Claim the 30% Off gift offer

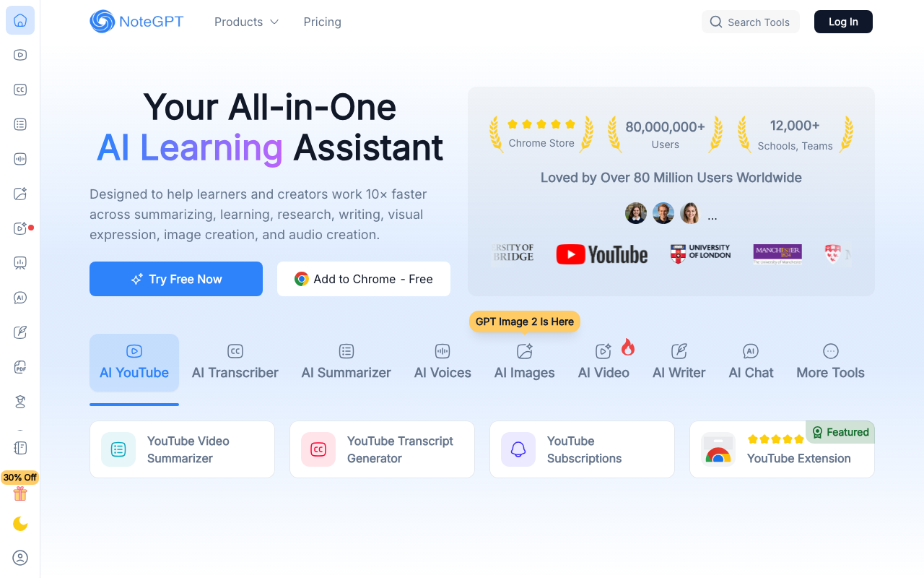20,487
